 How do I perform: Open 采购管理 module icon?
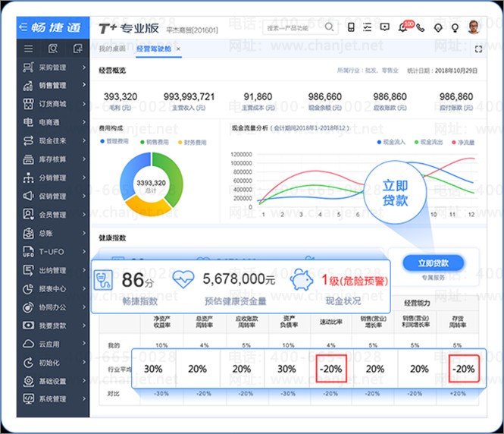coord(28,68)
